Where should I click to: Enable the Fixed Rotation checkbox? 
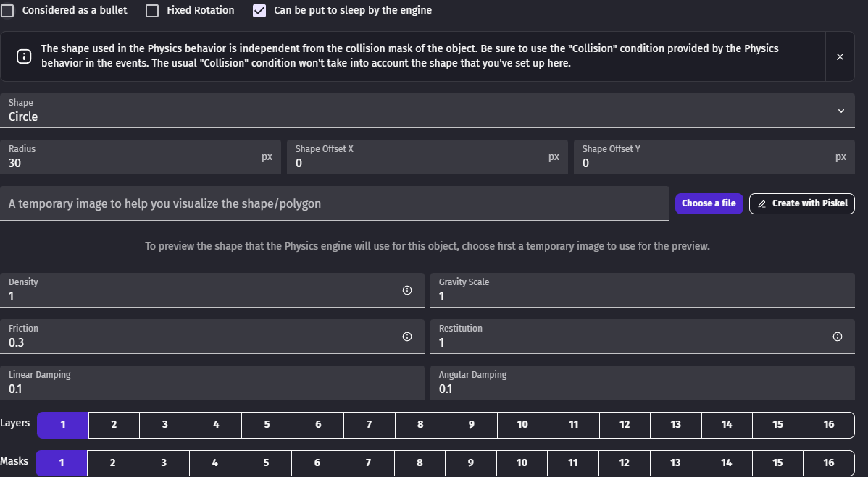click(x=152, y=11)
